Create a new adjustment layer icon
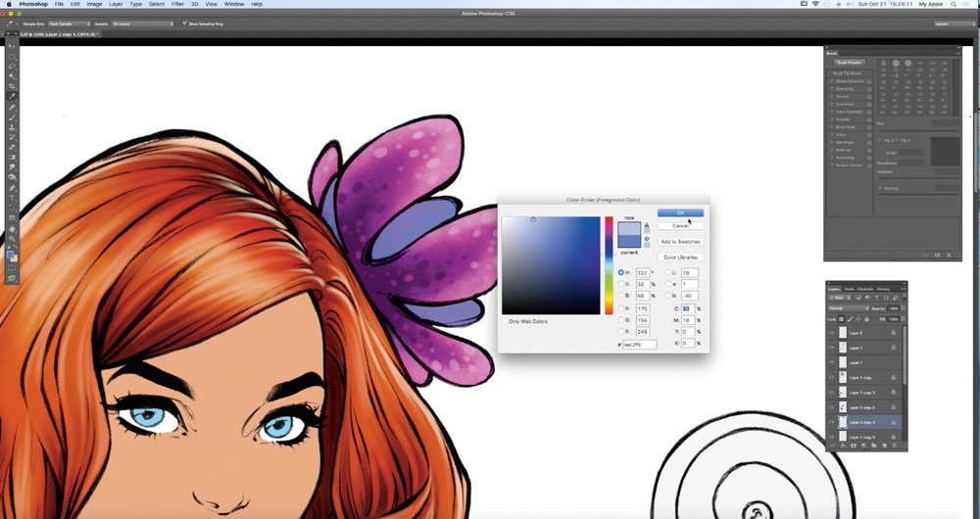 tap(863, 446)
